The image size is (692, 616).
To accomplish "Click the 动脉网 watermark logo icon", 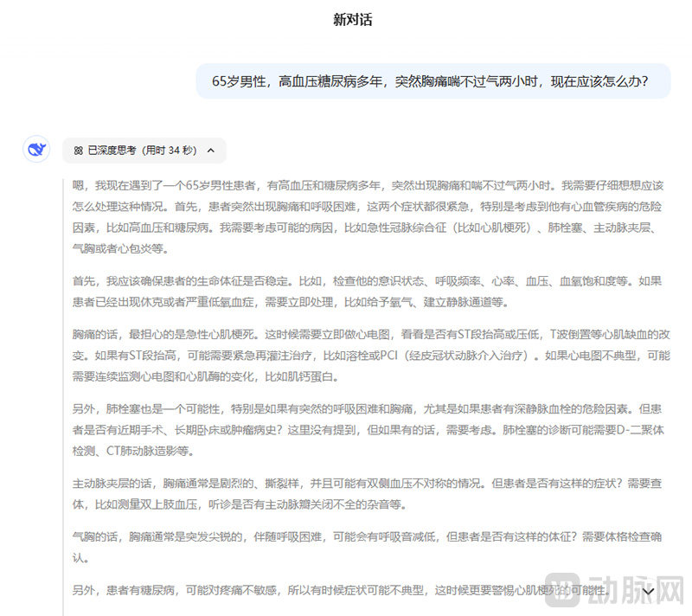I will click(562, 589).
